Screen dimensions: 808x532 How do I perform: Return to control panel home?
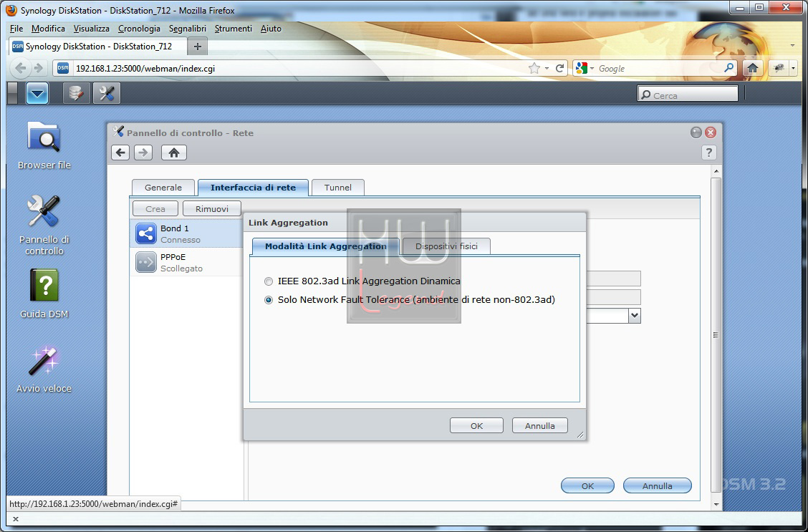(x=173, y=153)
